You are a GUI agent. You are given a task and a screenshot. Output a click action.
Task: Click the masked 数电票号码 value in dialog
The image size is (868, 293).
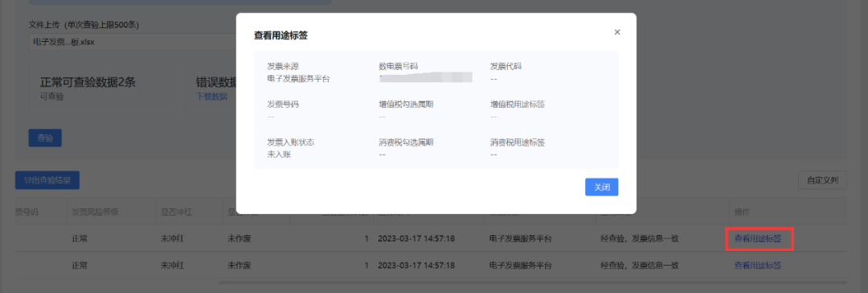[x=425, y=77]
